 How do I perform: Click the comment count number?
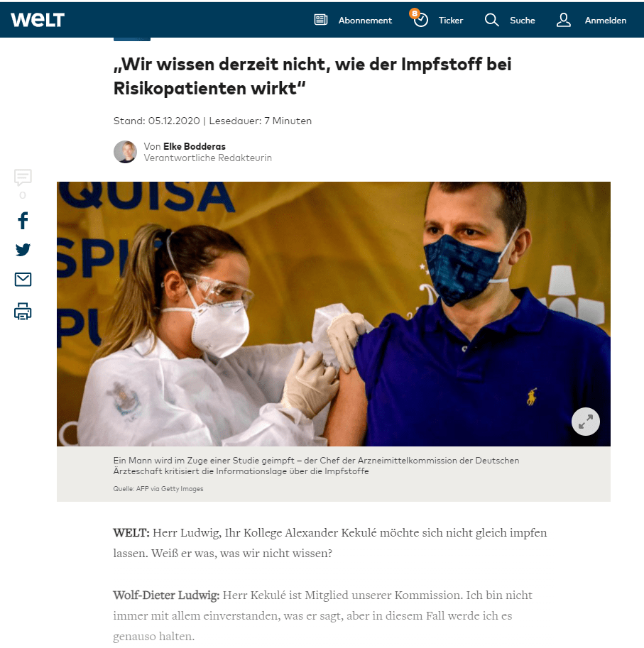click(23, 195)
